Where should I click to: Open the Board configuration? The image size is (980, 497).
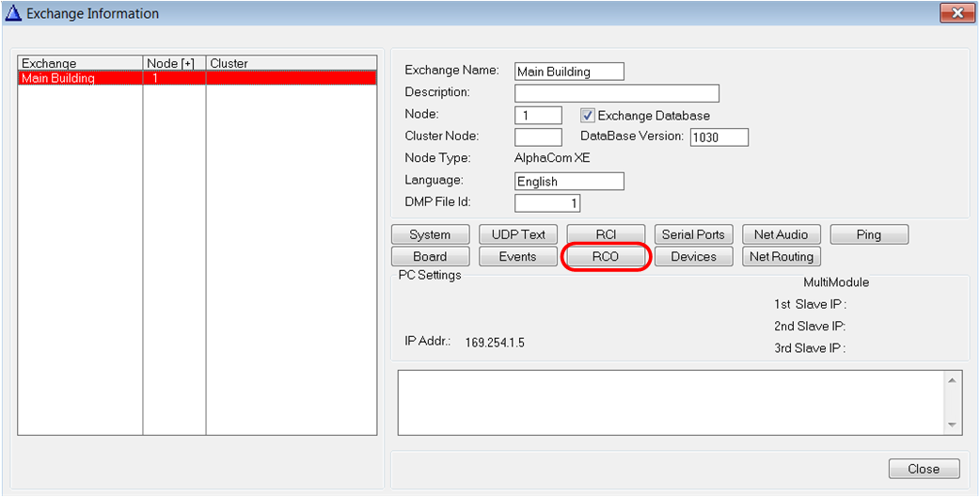click(430, 257)
